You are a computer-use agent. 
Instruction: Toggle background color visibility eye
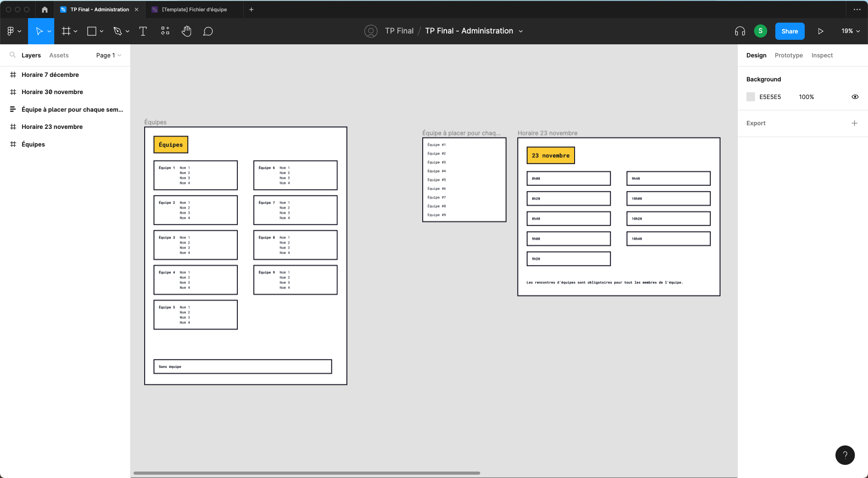click(855, 97)
